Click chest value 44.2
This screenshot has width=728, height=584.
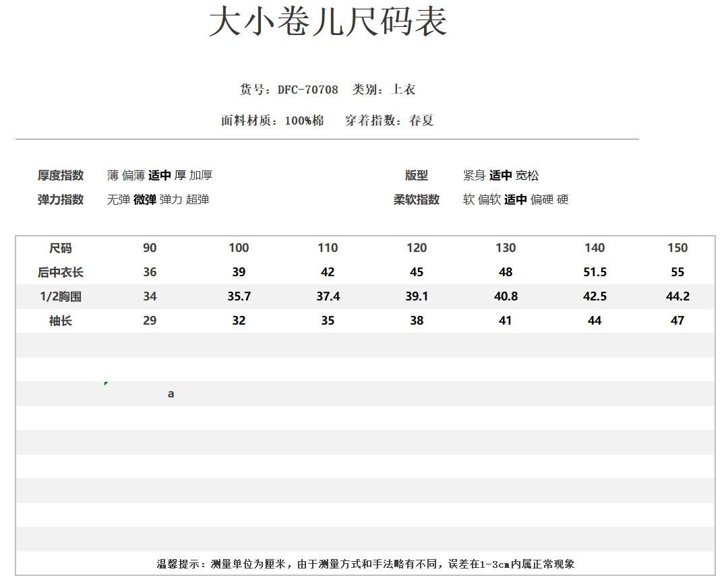point(677,296)
